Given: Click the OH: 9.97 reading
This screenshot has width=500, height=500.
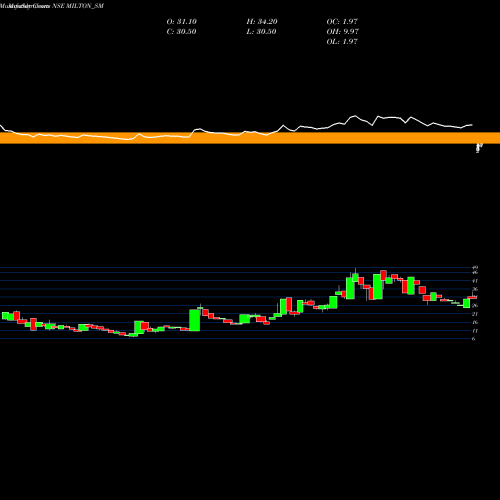Looking at the screenshot, I should pyautogui.click(x=343, y=32).
